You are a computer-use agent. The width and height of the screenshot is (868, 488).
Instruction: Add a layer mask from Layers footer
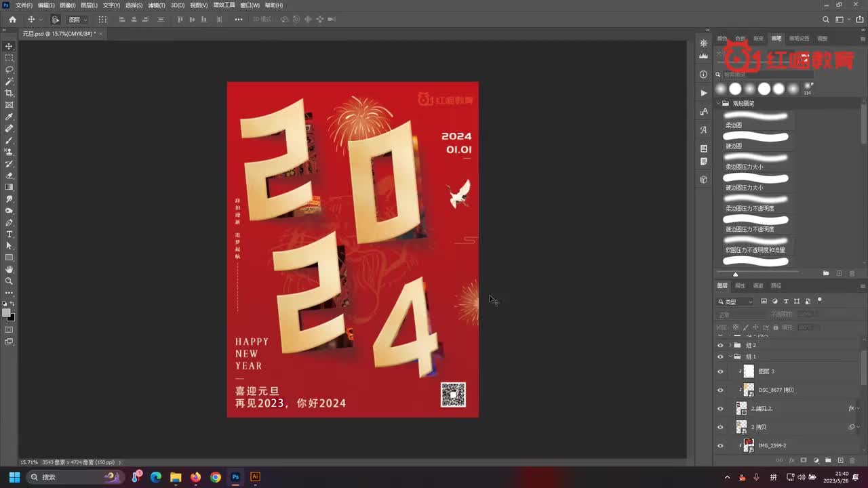(804, 460)
